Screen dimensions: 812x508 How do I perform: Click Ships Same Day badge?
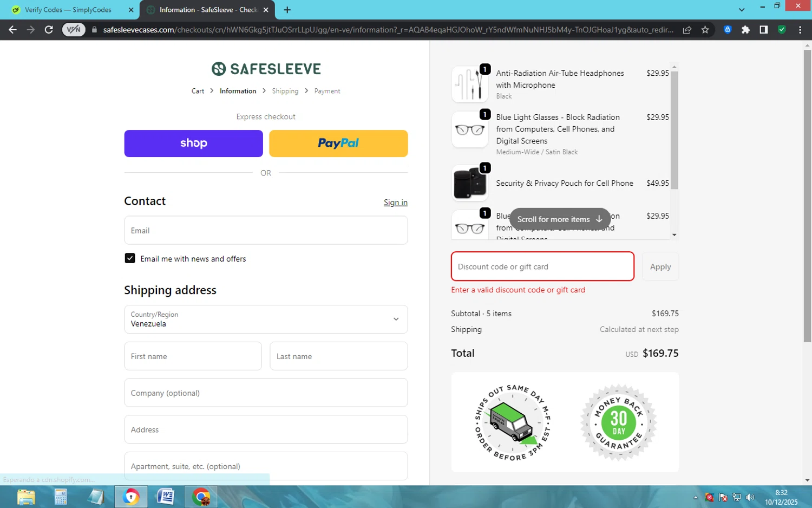pos(513,422)
